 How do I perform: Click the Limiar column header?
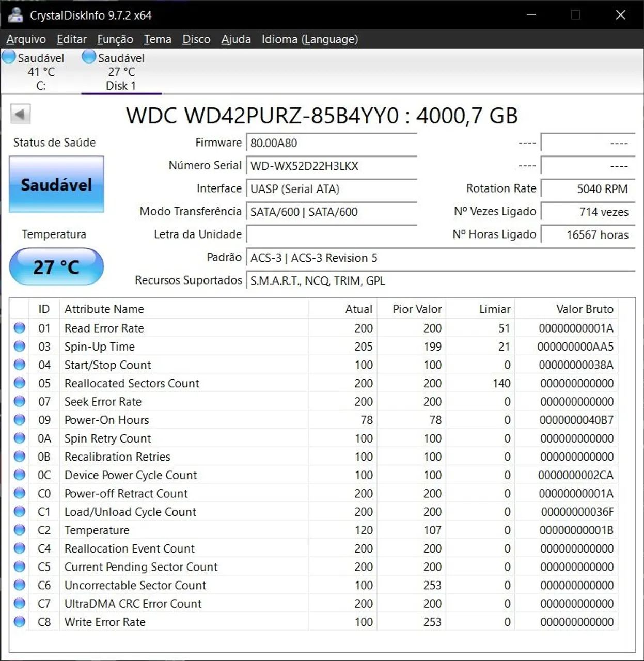tap(480, 309)
